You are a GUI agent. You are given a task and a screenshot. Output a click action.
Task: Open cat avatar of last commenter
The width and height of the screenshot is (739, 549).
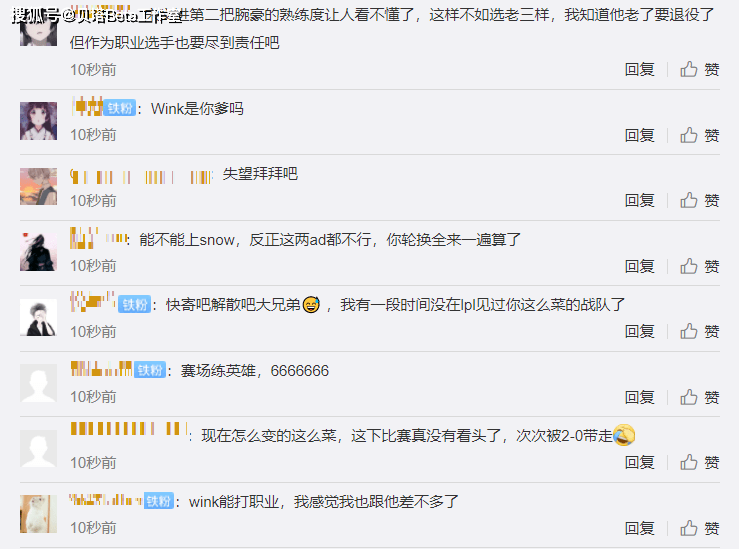click(38, 514)
